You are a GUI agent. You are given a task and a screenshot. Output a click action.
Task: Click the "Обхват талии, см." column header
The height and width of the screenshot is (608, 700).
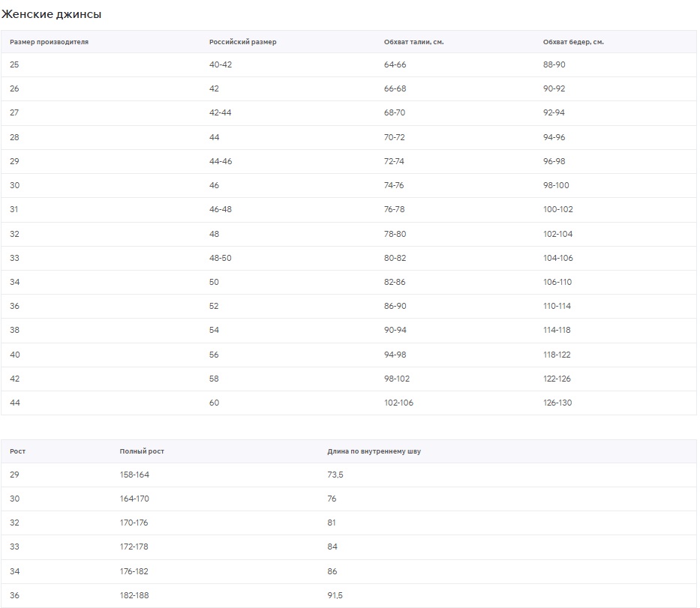pos(414,42)
